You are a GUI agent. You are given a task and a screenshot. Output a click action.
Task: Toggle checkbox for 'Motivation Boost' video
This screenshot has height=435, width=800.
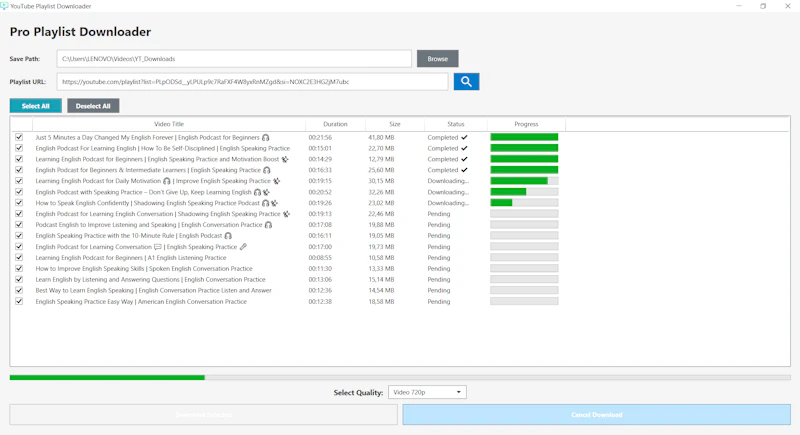pos(19,159)
